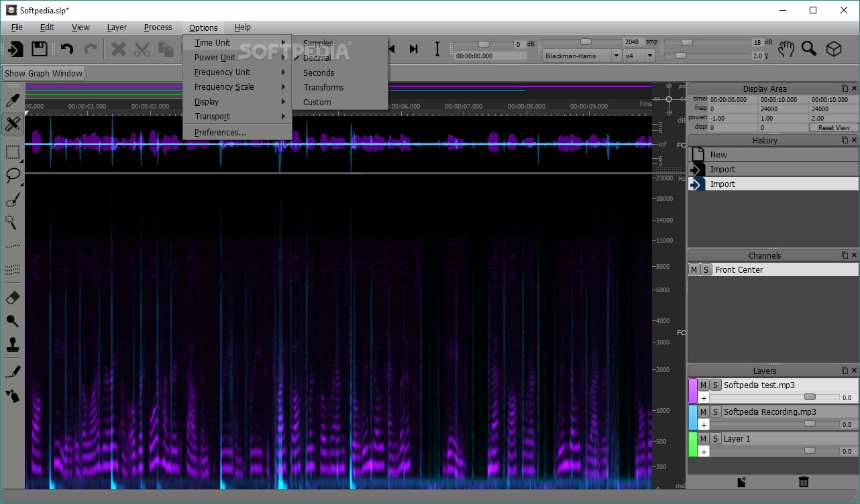The image size is (860, 504).
Task: Click the Import file toolbar icon
Action: tap(15, 49)
